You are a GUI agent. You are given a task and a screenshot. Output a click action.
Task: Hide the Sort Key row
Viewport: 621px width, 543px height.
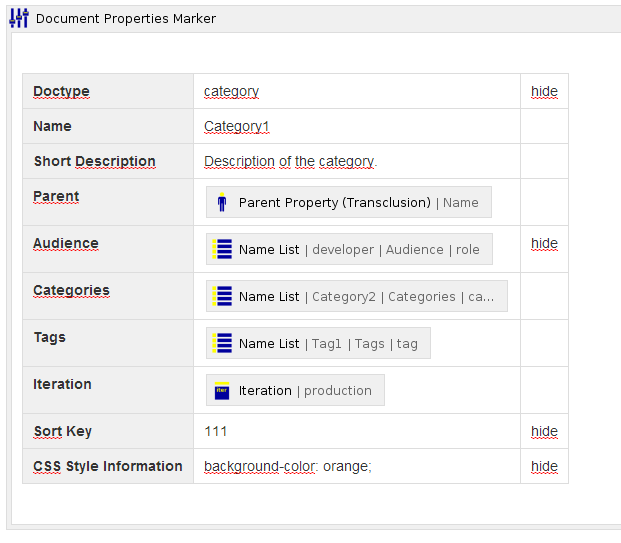[x=544, y=431]
